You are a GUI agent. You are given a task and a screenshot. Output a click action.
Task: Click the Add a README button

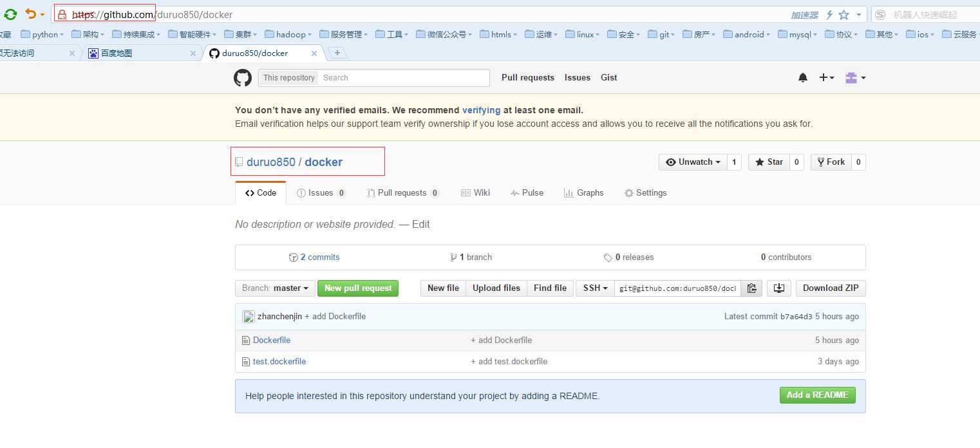click(x=817, y=395)
